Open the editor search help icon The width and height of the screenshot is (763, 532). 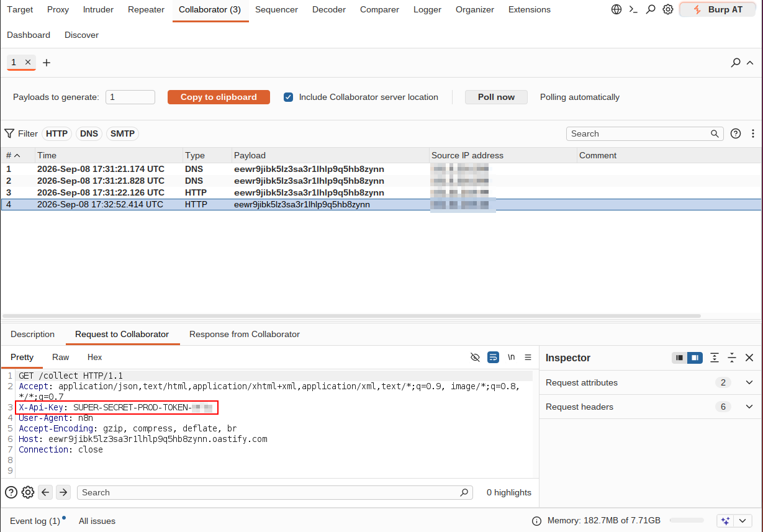(x=11, y=492)
